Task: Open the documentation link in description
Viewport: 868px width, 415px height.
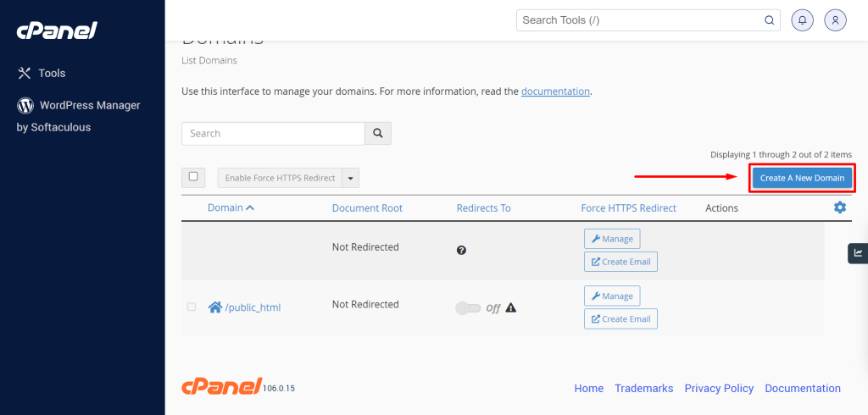Action: point(555,91)
